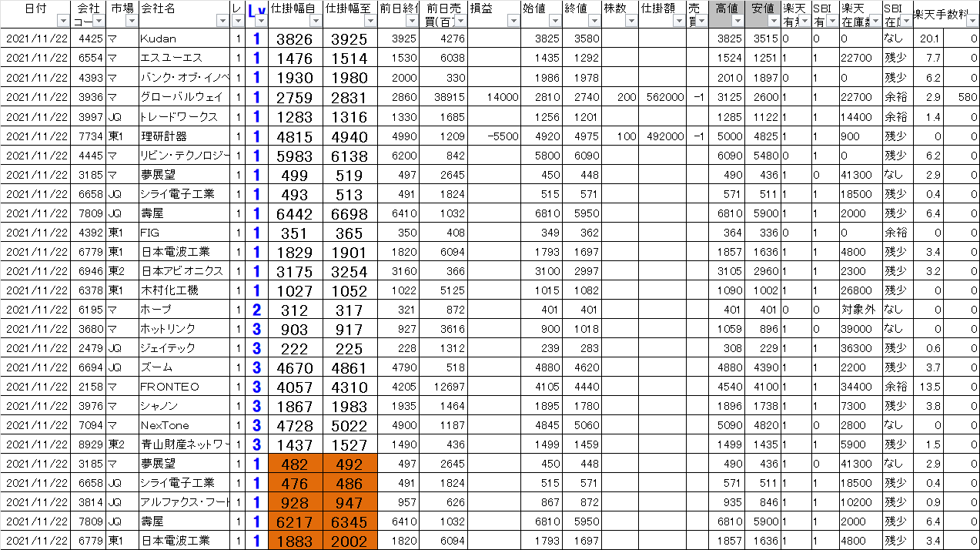Select the 青山財産ネットワーク company name cell

pos(185,444)
